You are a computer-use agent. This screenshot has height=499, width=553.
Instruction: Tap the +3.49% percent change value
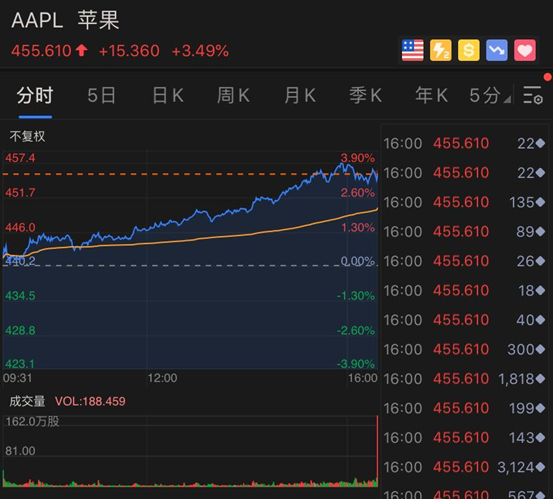click(200, 51)
